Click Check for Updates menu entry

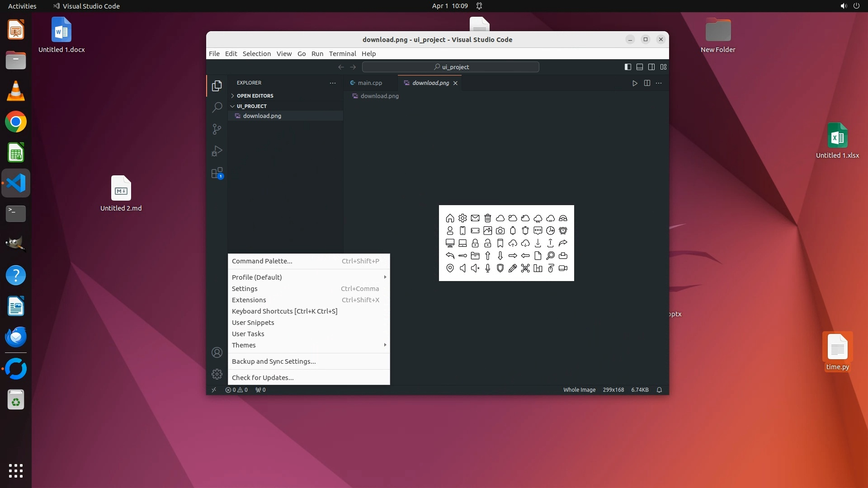263,378
